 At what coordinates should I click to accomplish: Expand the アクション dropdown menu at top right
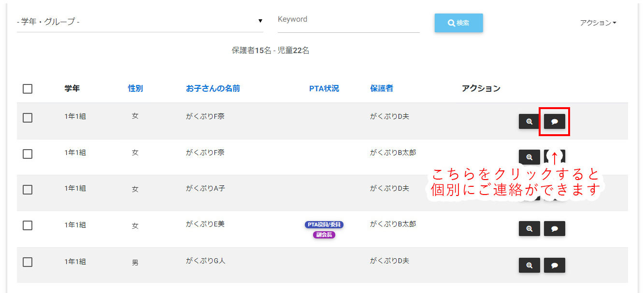pos(598,23)
